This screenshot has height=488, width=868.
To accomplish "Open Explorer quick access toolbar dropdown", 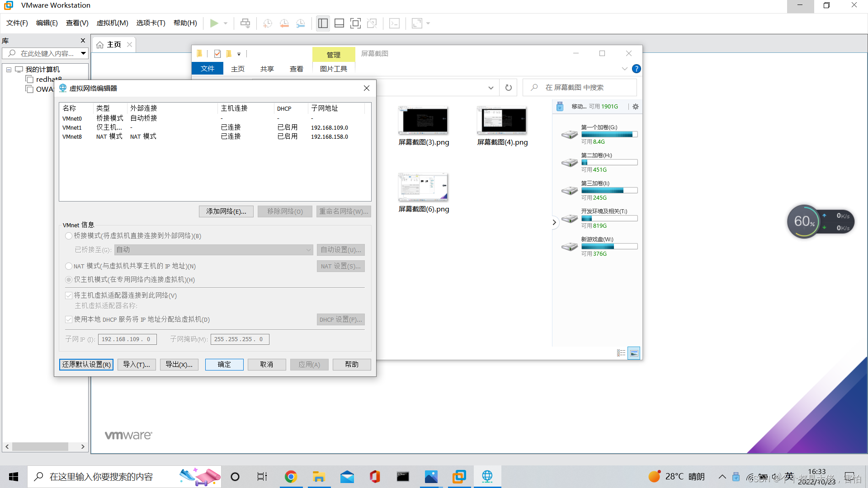I will point(239,54).
